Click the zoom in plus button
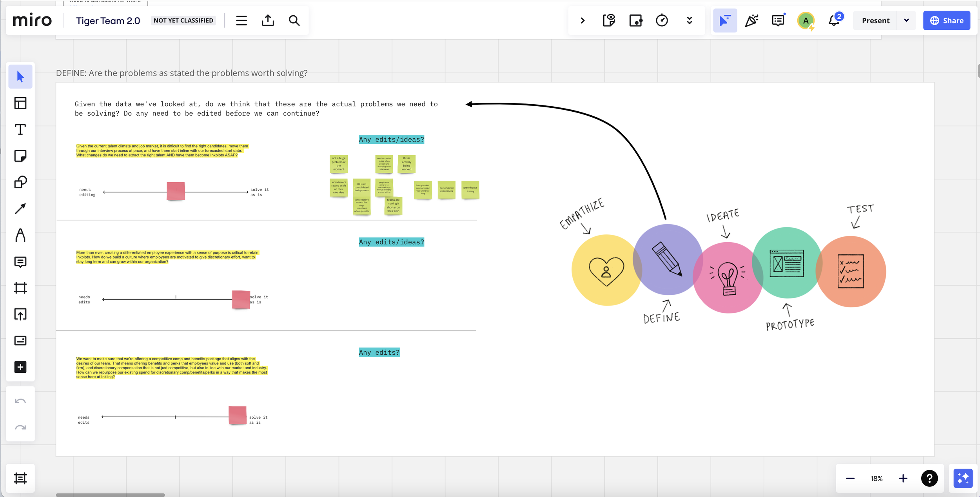 click(903, 478)
